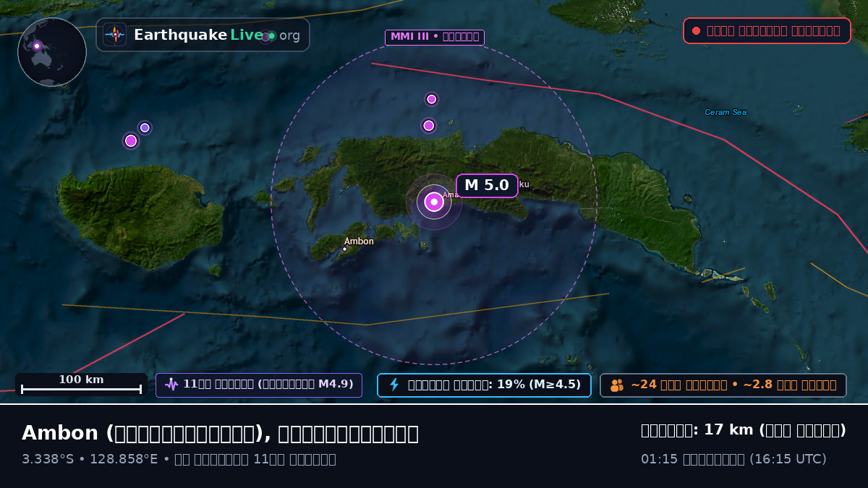Select the northernmost magenta quake marker above Seram

432,99
